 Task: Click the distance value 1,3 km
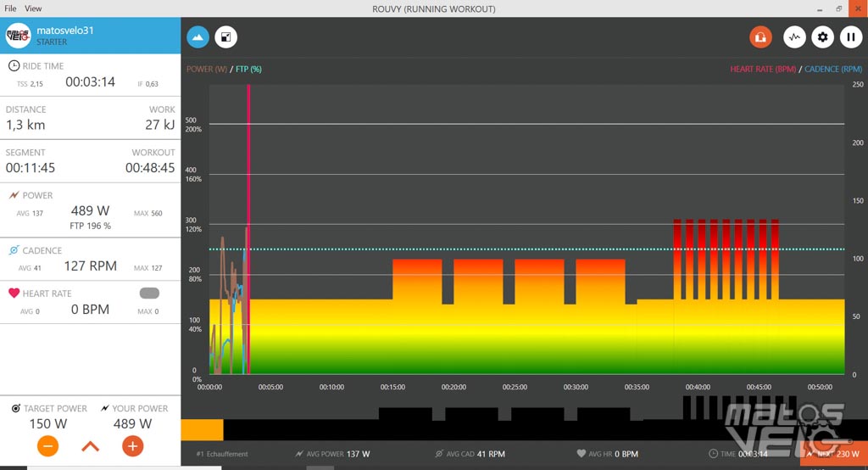25,126
